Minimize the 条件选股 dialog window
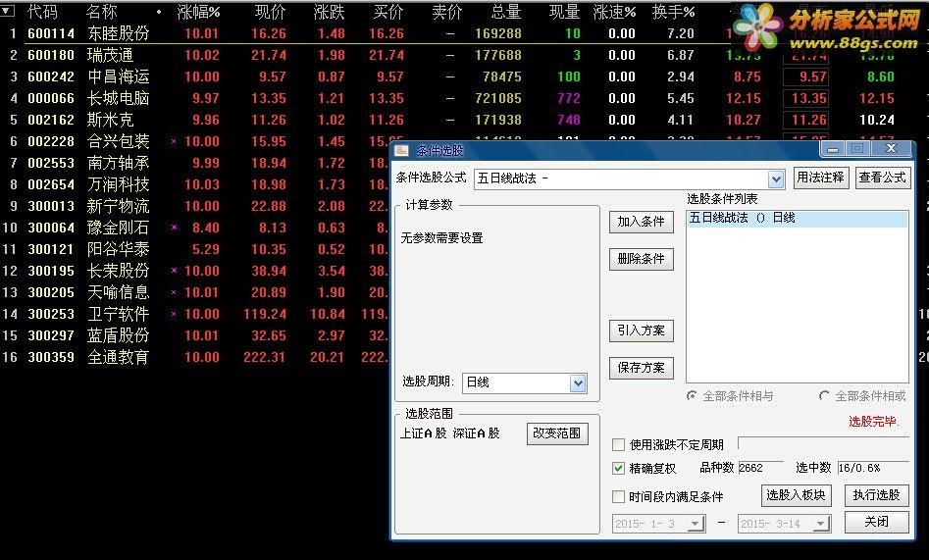The height and width of the screenshot is (560, 929). [x=833, y=149]
